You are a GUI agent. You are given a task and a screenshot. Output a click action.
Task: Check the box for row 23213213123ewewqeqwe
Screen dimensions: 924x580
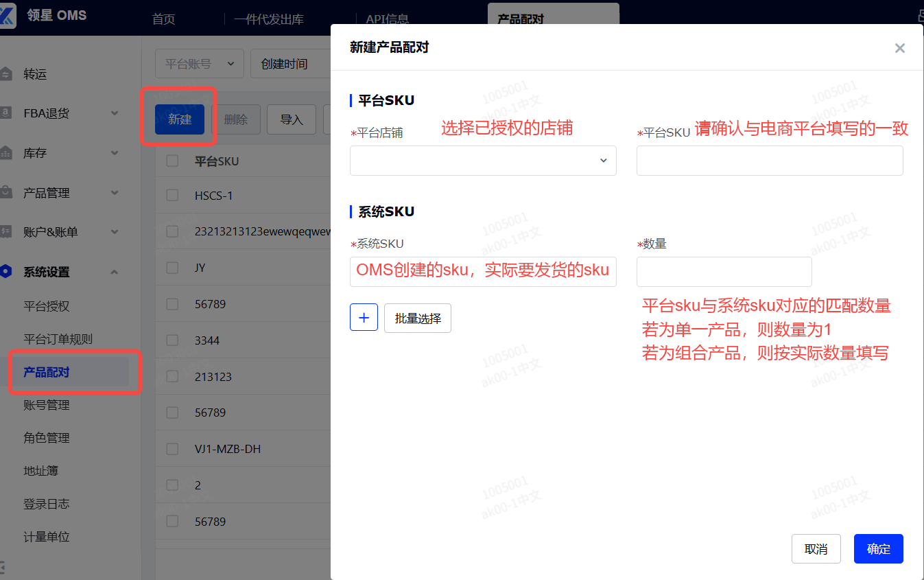tap(172, 231)
